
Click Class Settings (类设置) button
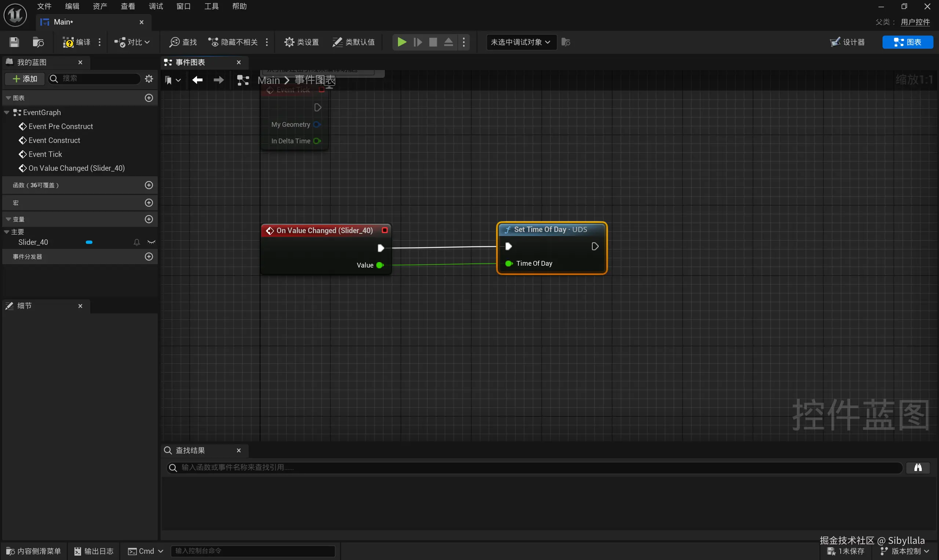(x=301, y=42)
